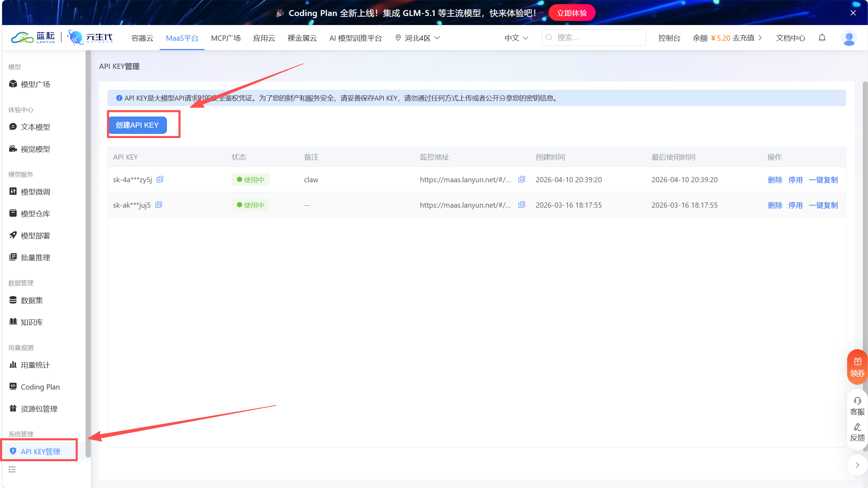Switch to AI 模型训推平台 tab

point(356,38)
